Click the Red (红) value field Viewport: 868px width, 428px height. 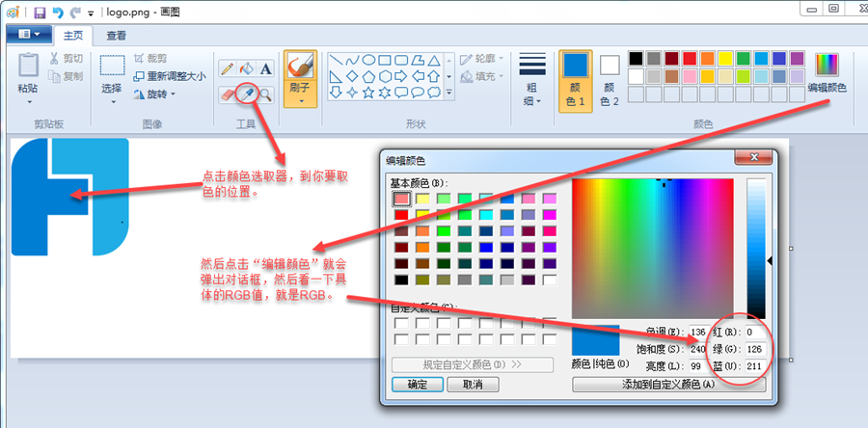point(755,332)
